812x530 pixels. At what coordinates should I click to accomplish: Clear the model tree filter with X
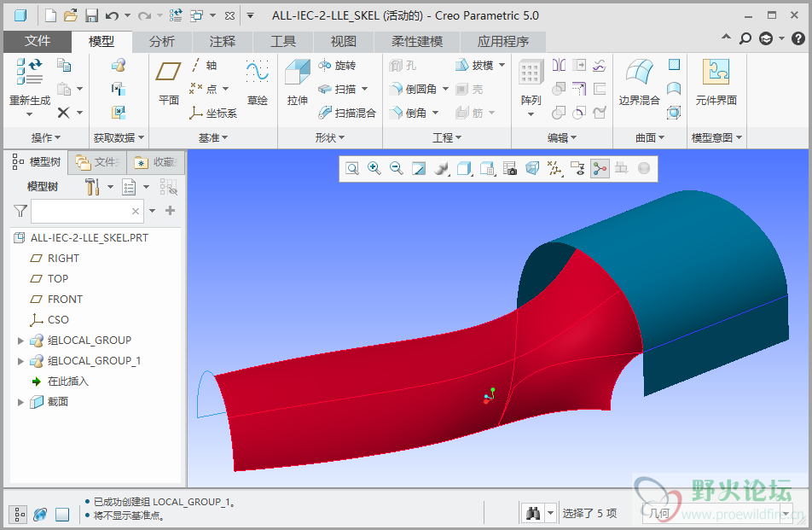[135, 212]
